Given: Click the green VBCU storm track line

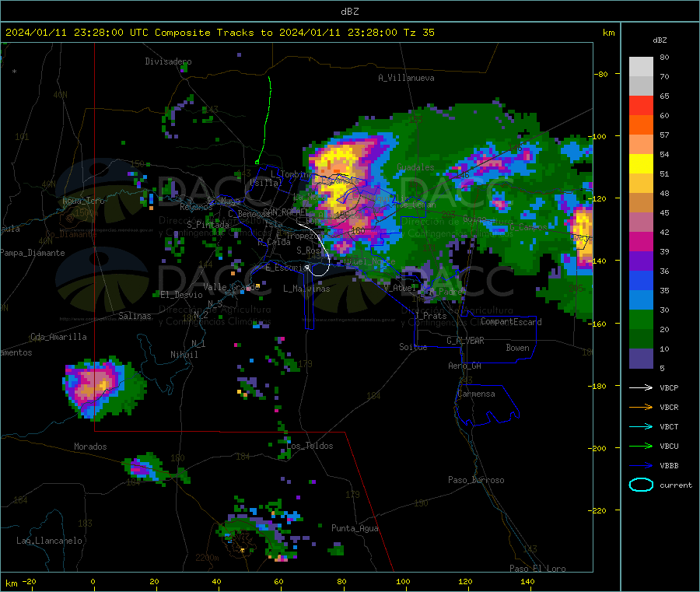Looking at the screenshot, I should point(267,121).
